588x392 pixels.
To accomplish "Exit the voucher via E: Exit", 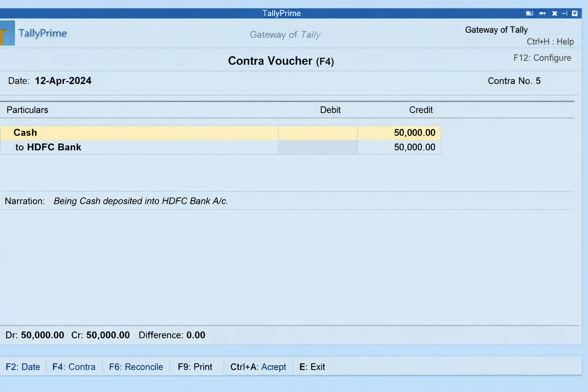I will (312, 367).
